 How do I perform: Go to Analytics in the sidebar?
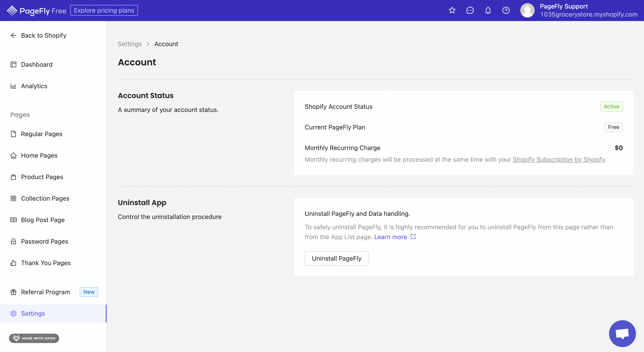(x=53, y=86)
